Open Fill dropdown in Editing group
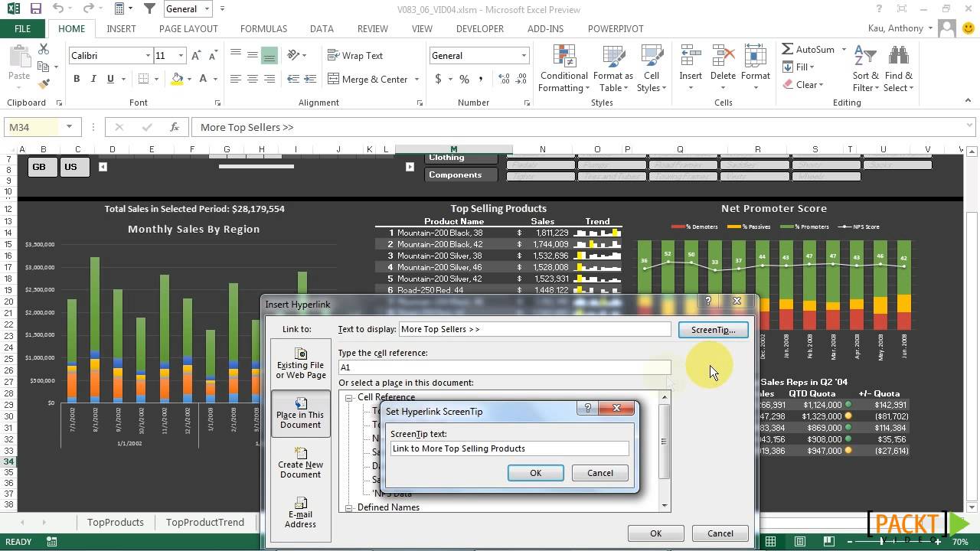The width and height of the screenshot is (980, 551). pos(812,67)
